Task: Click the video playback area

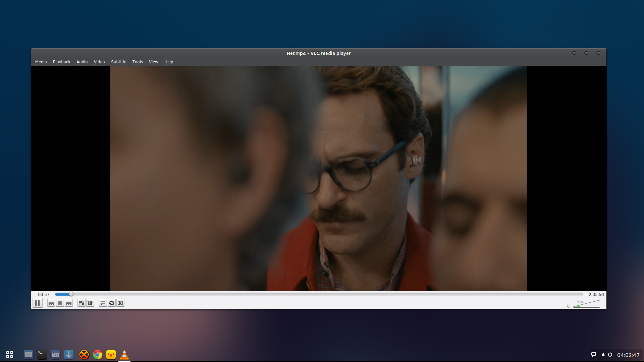Action: (x=319, y=178)
